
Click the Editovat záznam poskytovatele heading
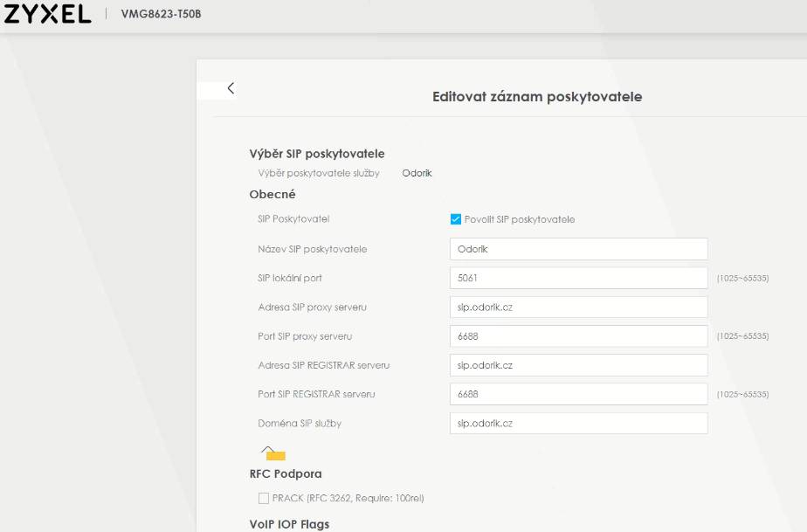tap(537, 96)
